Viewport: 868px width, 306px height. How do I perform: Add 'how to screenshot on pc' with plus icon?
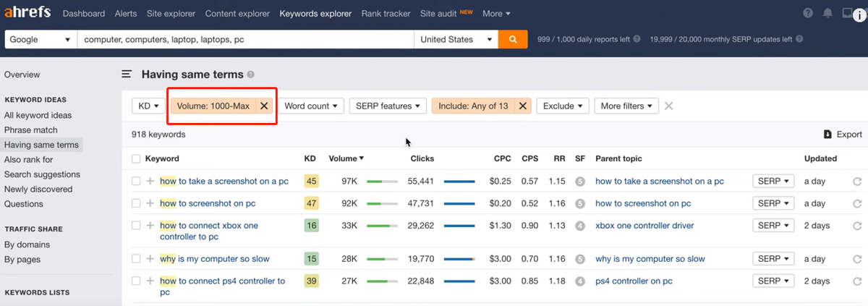150,203
